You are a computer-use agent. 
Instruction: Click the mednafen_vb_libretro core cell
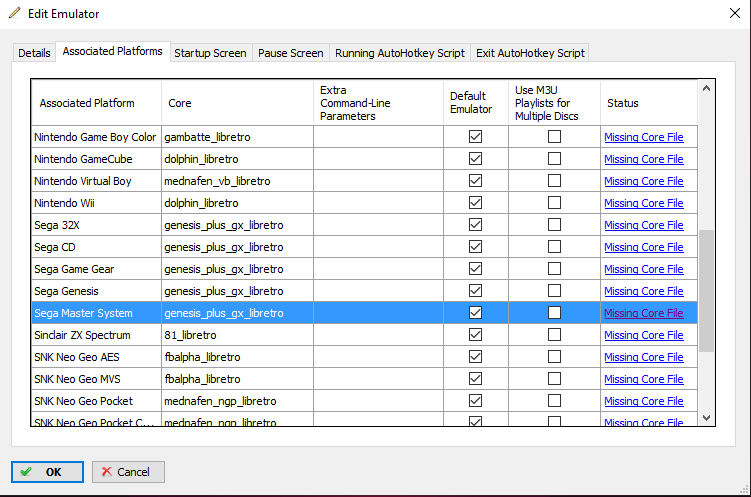238,181
